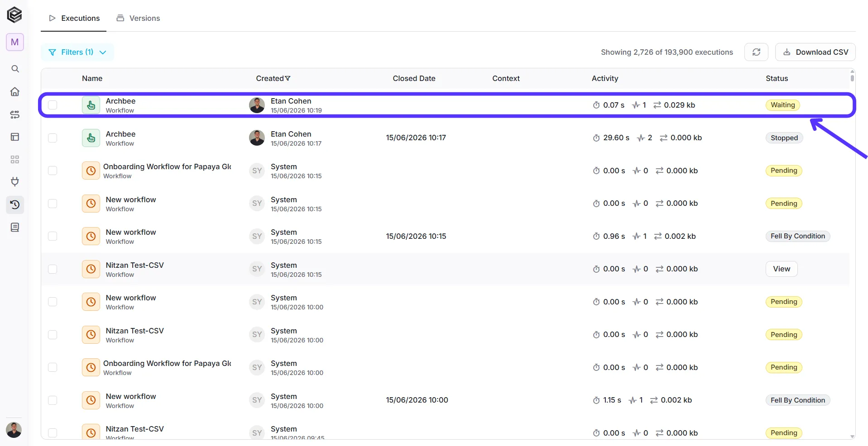Go to the home icon
Viewport: 868px width, 446px height.
[x=15, y=91]
